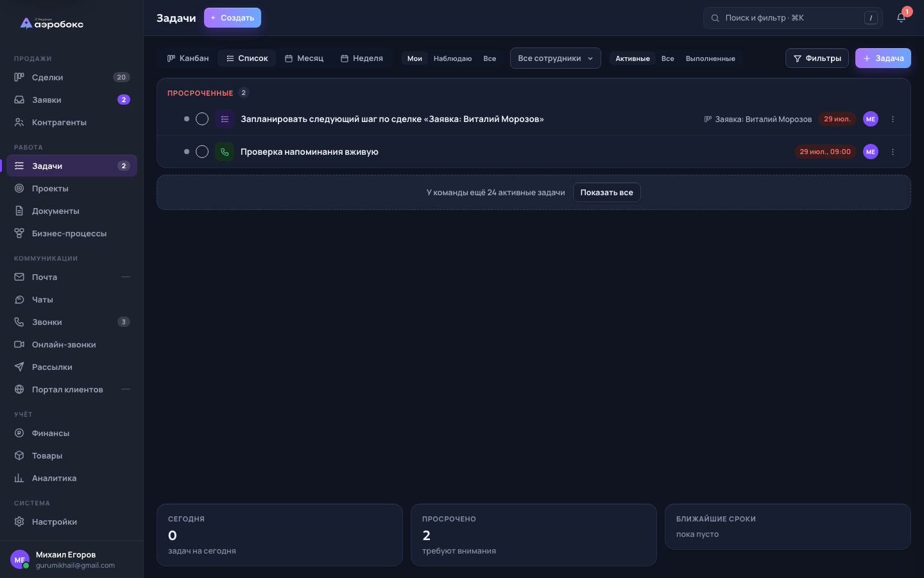The width and height of the screenshot is (924, 578).
Task: Expand Все сотрудники dropdown
Action: pos(556,58)
